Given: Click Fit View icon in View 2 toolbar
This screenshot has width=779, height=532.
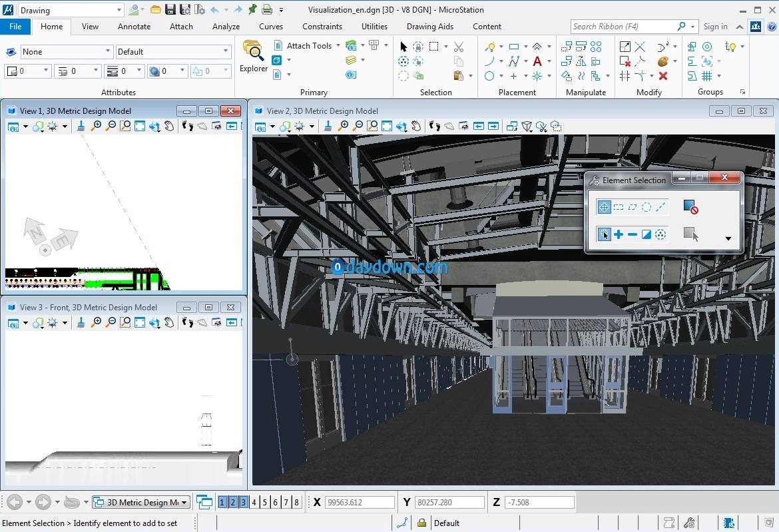Looking at the screenshot, I should click(387, 126).
